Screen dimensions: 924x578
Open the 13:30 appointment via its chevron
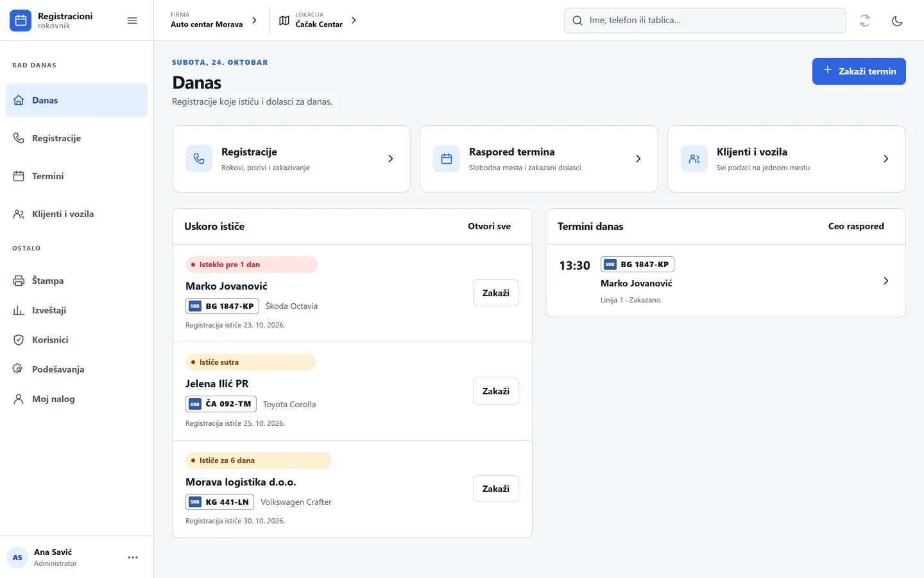coord(886,281)
